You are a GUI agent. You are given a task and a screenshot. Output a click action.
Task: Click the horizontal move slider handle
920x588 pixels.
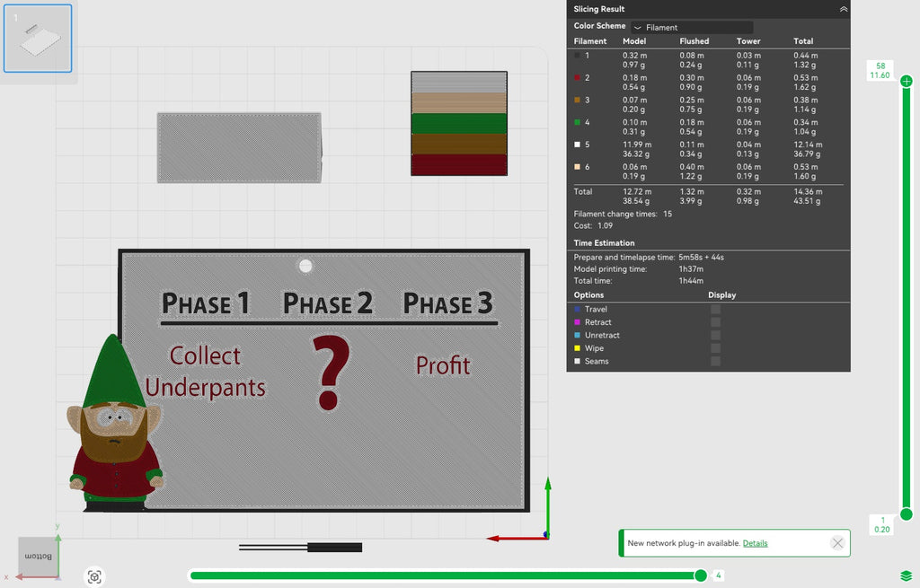pyautogui.click(x=701, y=575)
